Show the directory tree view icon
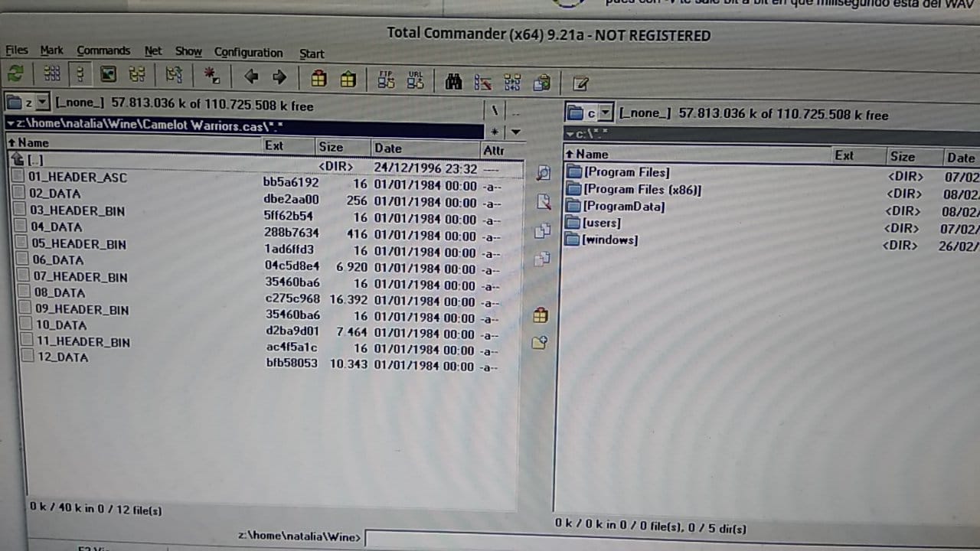This screenshot has width=980, height=551. [x=137, y=75]
